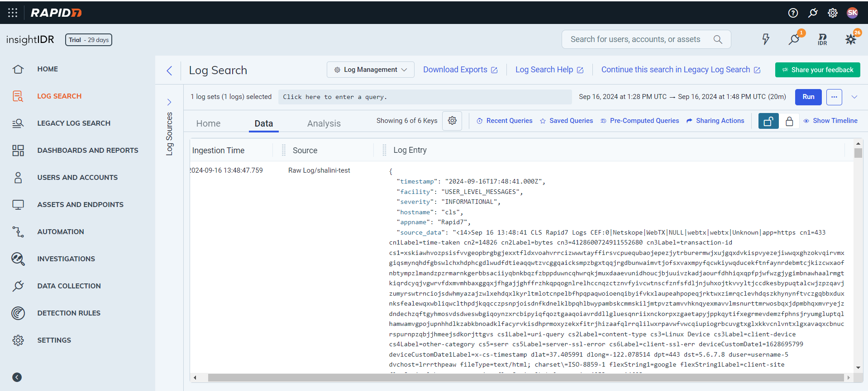Click the Rapid7 logo
The height and width of the screenshot is (391, 868).
point(56,13)
